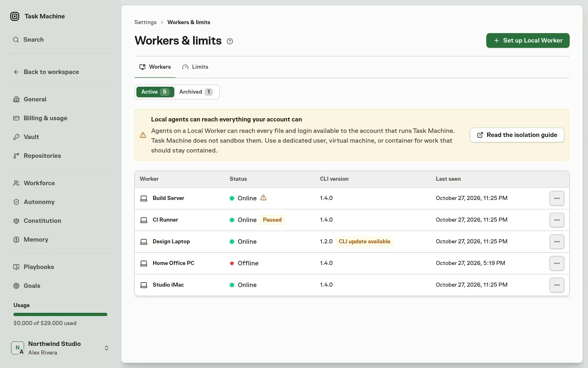The height and width of the screenshot is (368, 588).
Task: Click the green Usage progress bar
Action: (x=60, y=314)
